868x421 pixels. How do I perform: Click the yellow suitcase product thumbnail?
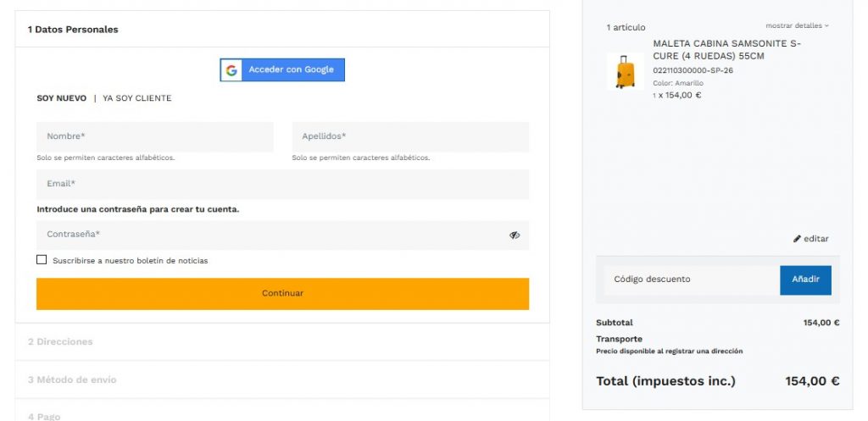point(625,72)
